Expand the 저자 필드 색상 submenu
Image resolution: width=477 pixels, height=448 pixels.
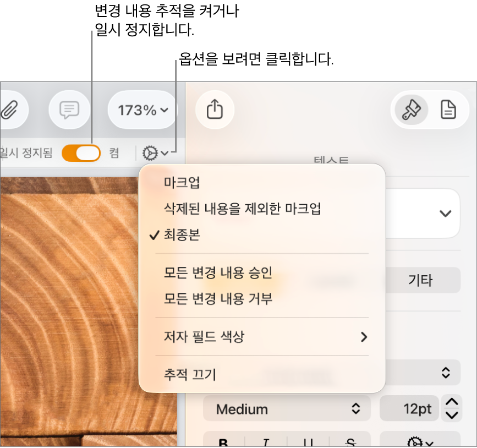(262, 337)
